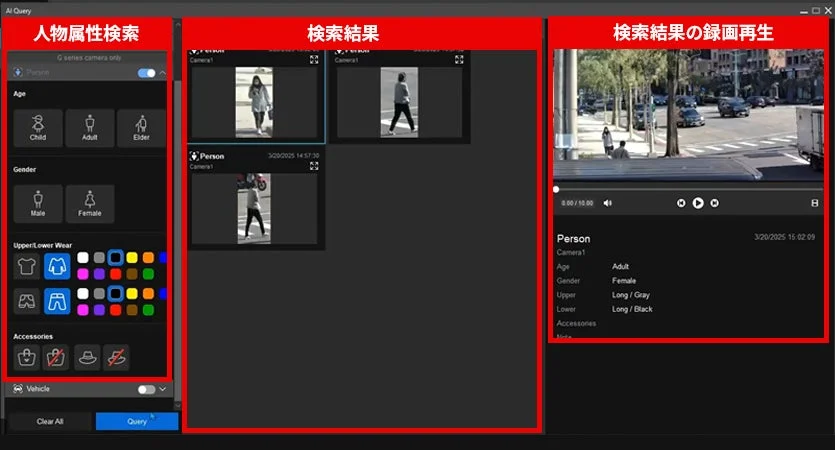
Task: Click the Vehicle section car icon
Action: click(18, 389)
